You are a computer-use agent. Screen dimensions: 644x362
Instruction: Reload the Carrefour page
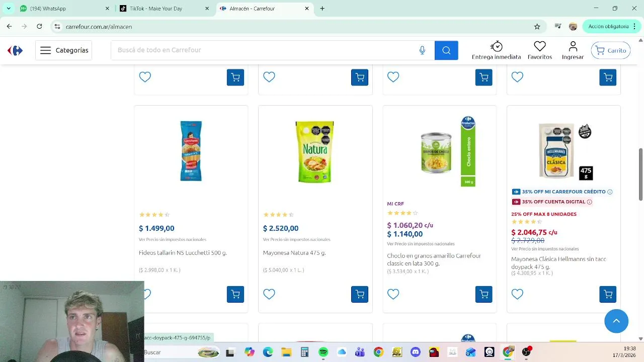pos(39,27)
